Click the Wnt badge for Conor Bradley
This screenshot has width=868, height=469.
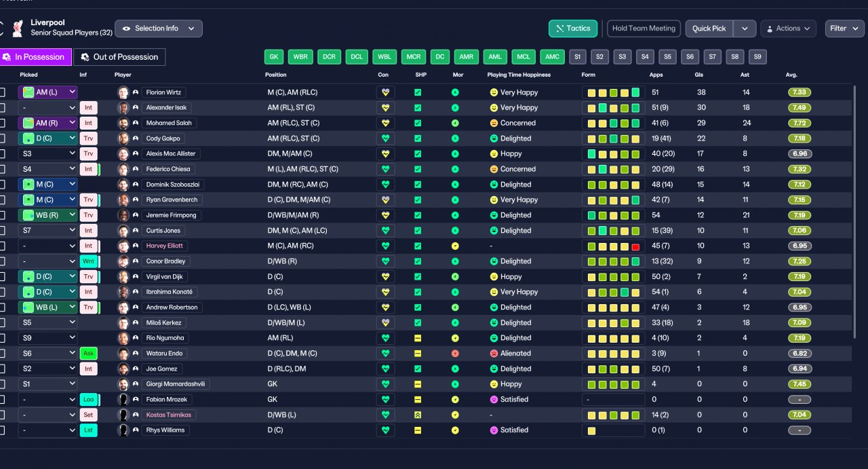(x=88, y=261)
